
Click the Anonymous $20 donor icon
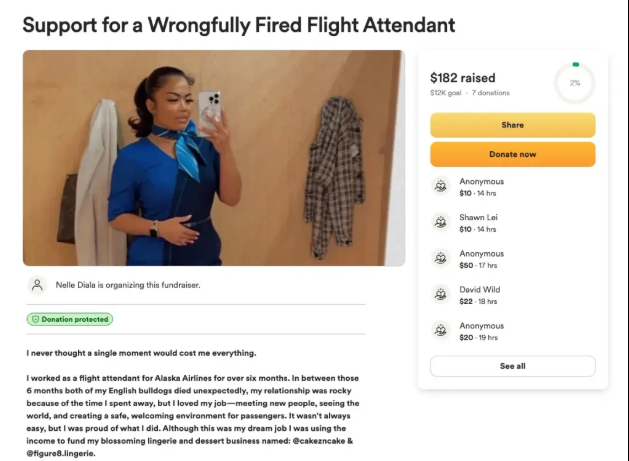pyautogui.click(x=441, y=330)
